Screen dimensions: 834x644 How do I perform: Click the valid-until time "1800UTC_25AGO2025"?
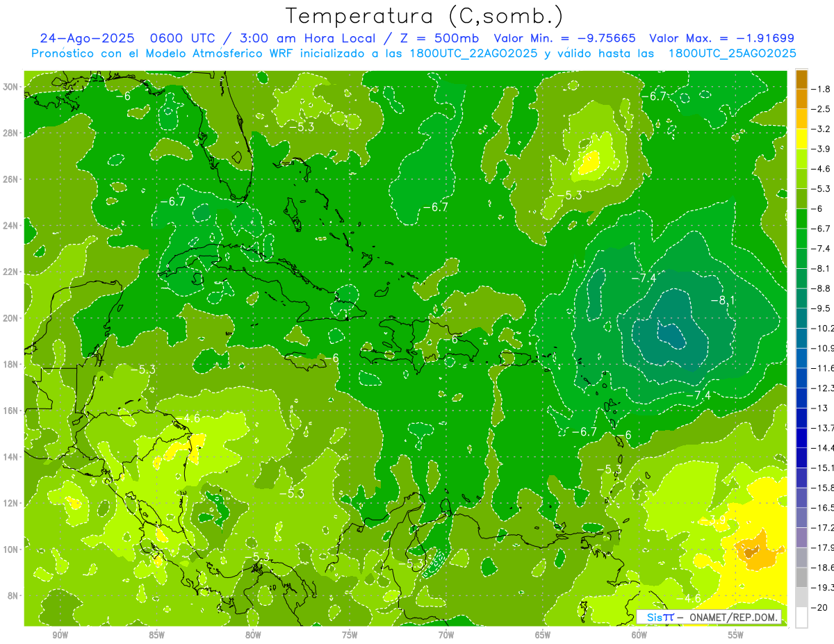click(732, 53)
